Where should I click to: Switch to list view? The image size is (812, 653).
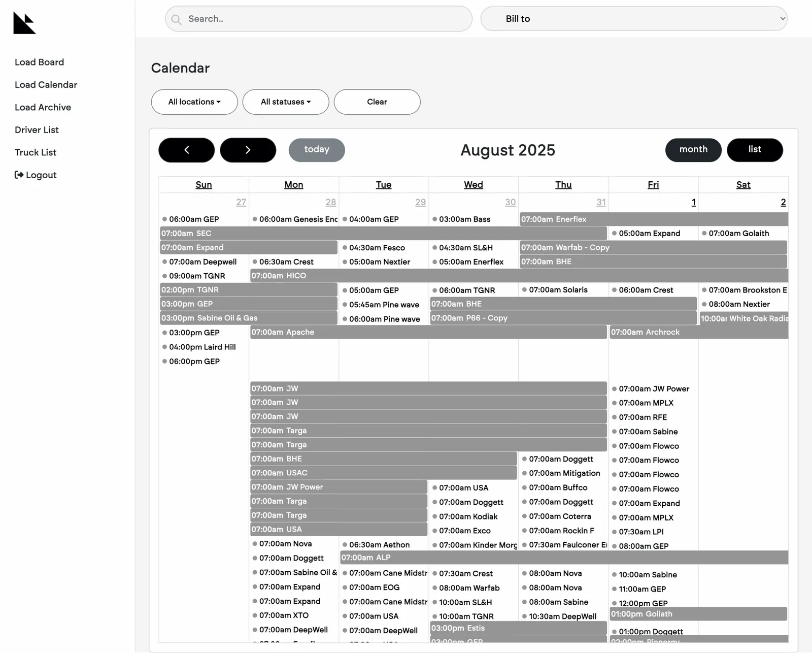[755, 150]
